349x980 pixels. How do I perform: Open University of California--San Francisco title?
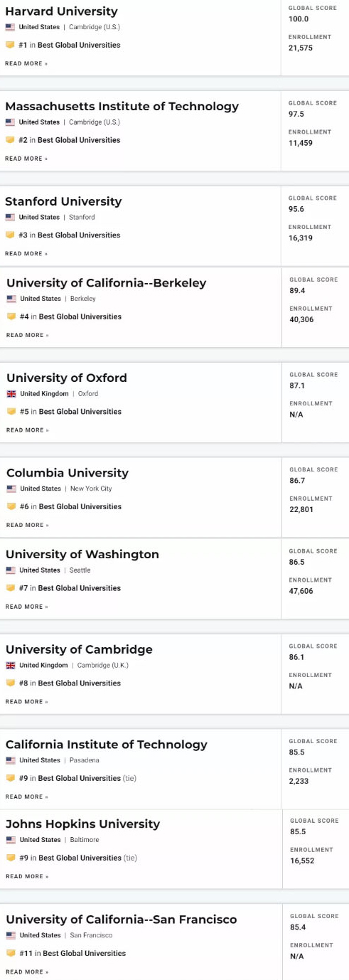pyautogui.click(x=122, y=920)
